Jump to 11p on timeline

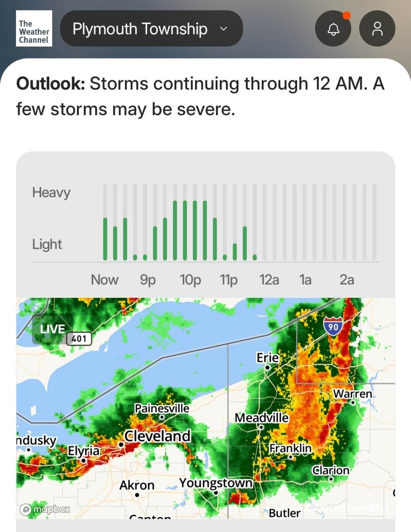tap(229, 280)
